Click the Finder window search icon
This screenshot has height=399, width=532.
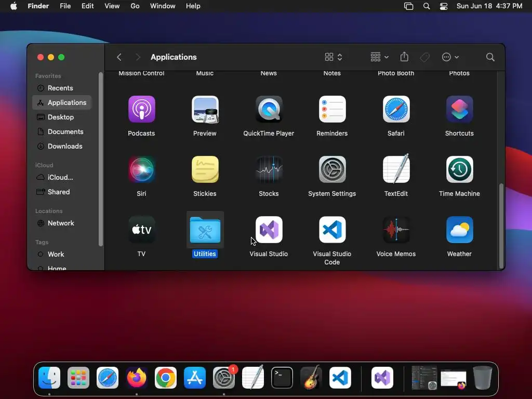click(490, 57)
